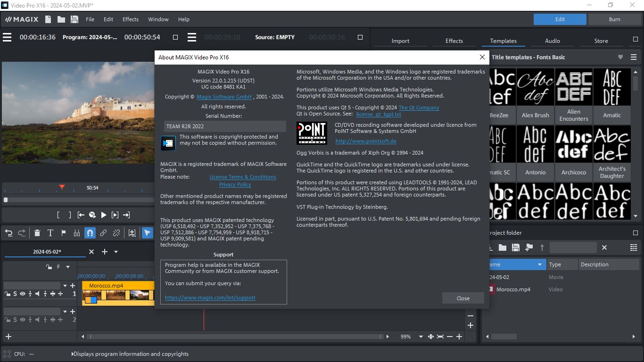644x362 pixels.
Task: Open the License Terms & Conditions link
Action: pyautogui.click(x=243, y=177)
